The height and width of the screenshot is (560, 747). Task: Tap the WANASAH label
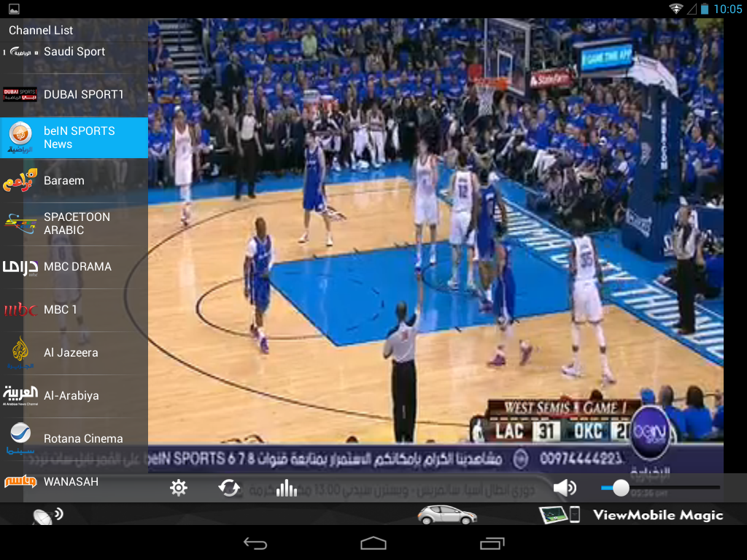click(71, 481)
